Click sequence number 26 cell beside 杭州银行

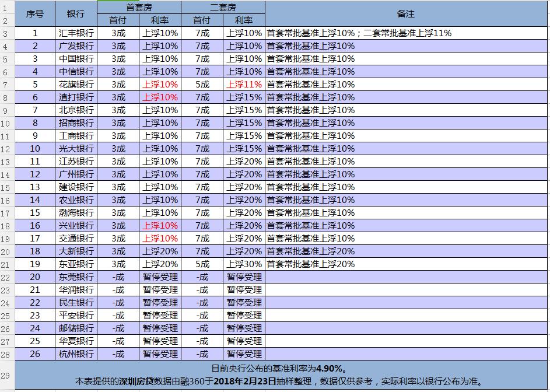click(x=35, y=353)
